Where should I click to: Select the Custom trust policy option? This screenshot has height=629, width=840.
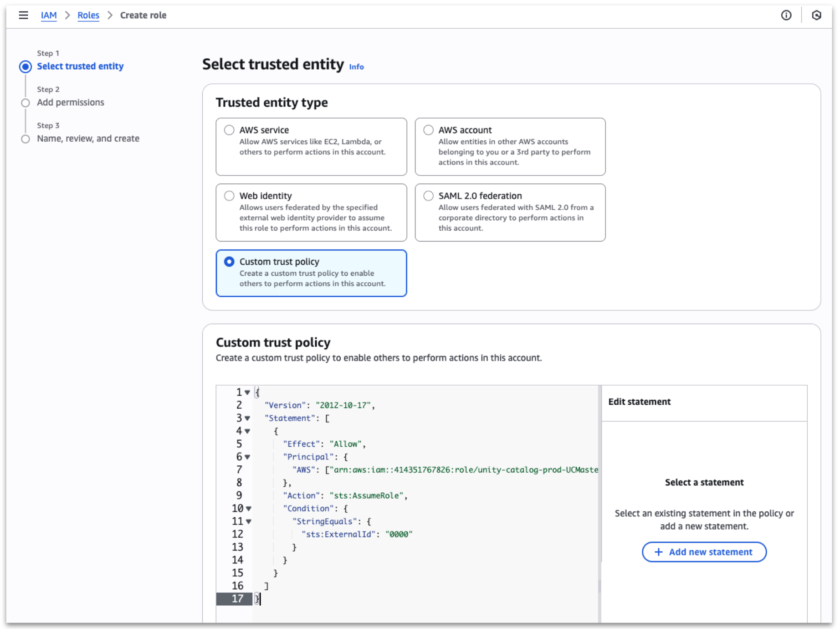pos(229,262)
